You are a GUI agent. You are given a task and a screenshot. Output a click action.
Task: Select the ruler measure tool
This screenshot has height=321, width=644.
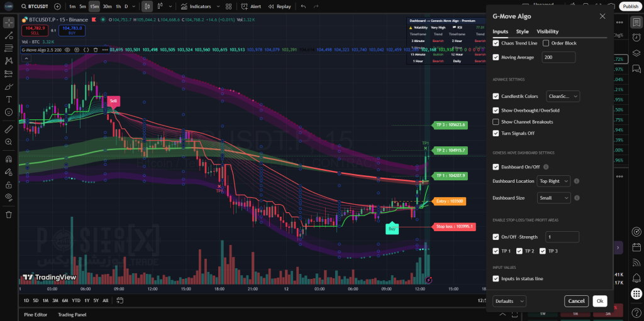[9, 129]
